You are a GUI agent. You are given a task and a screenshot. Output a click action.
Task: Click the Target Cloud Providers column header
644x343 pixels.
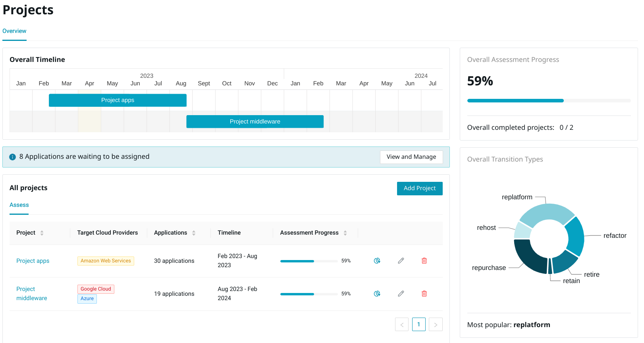(108, 233)
